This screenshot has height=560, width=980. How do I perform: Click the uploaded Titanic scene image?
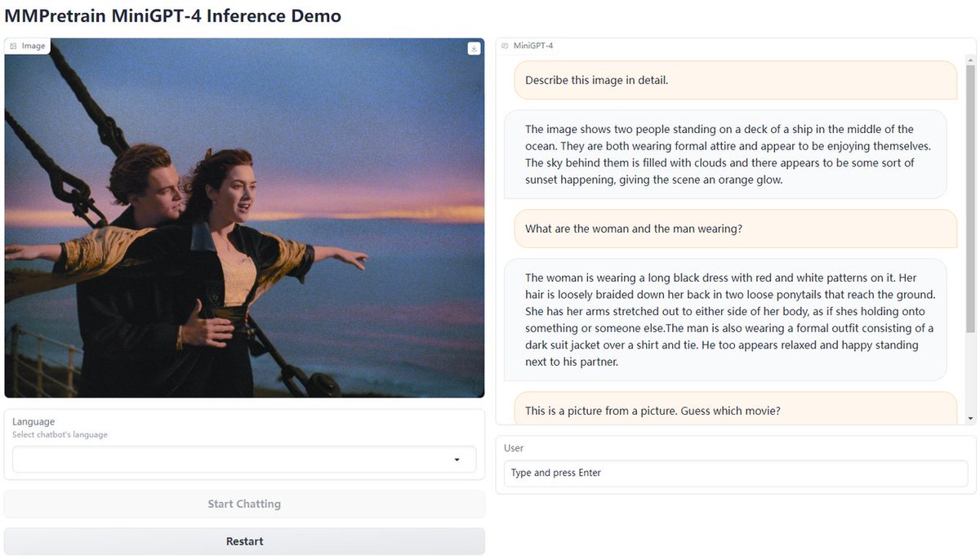coord(244,218)
